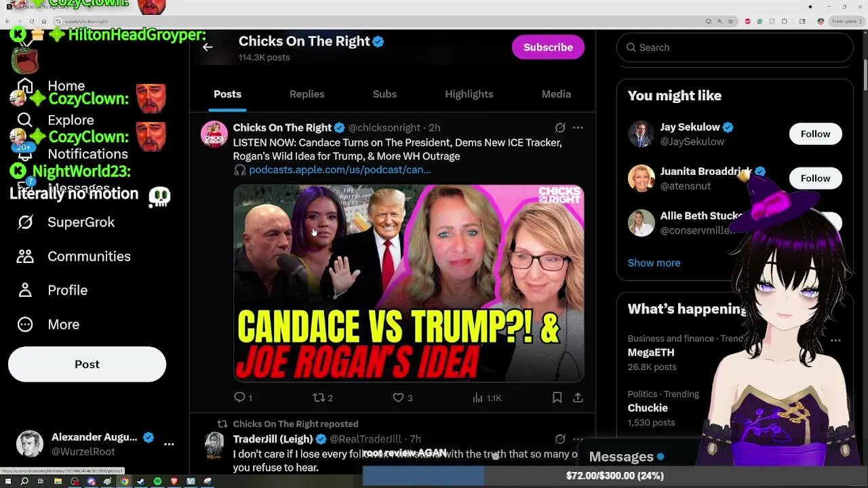Bookmark this page with the star icon in the address bar
This screenshot has height=488, width=868.
(x=730, y=21)
